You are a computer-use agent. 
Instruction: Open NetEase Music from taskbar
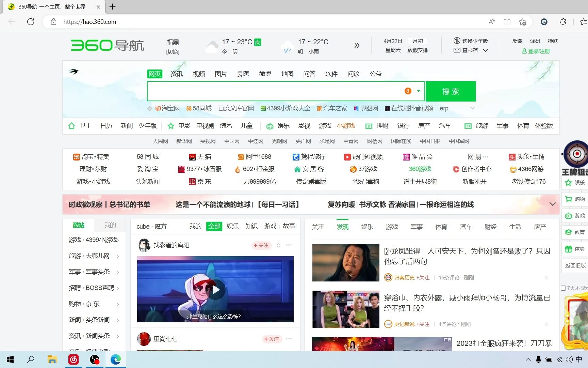coord(73,359)
